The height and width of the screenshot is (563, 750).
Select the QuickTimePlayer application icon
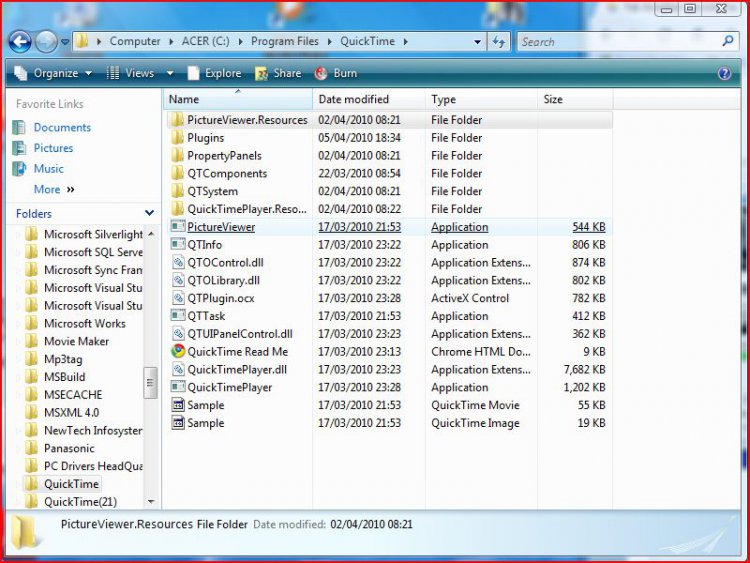click(178, 387)
